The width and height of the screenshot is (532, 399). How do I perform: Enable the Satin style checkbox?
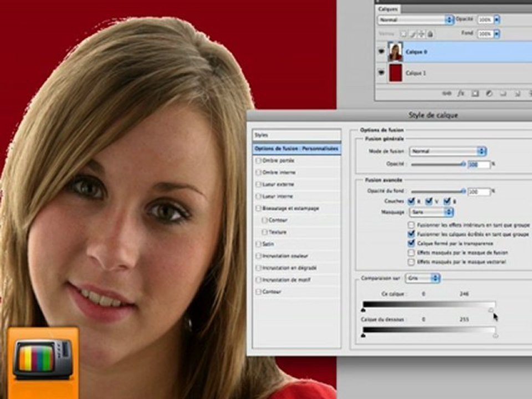(x=258, y=244)
